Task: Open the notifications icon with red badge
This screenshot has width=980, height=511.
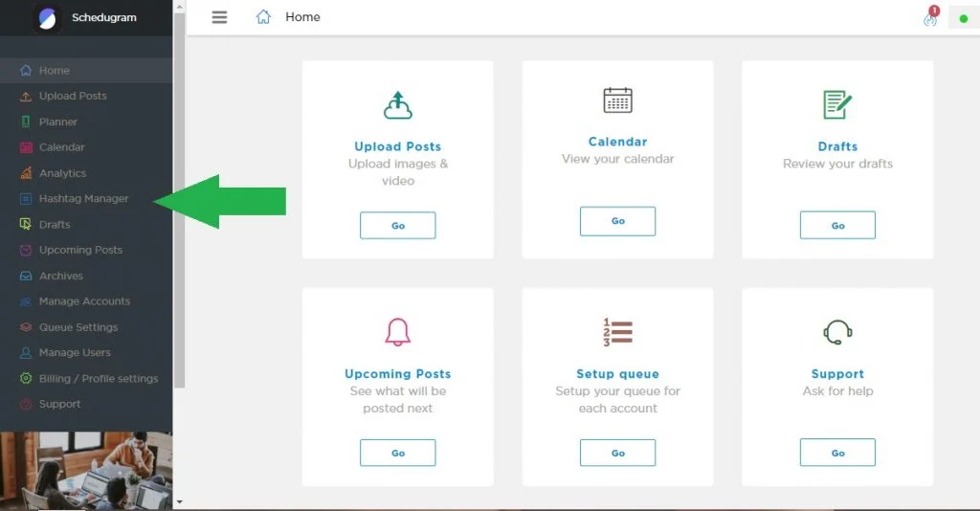Action: coord(931,16)
